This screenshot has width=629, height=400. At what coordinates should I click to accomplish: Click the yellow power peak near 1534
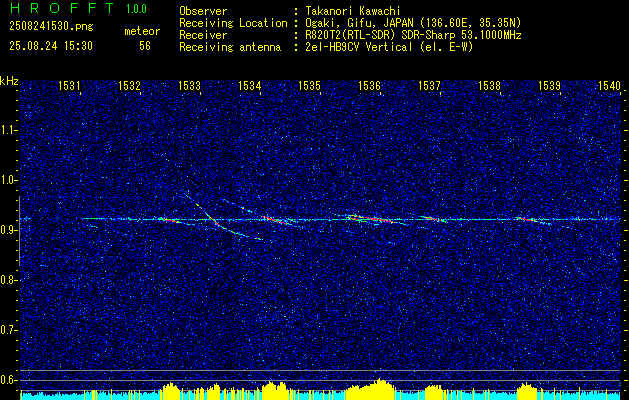pos(275,390)
